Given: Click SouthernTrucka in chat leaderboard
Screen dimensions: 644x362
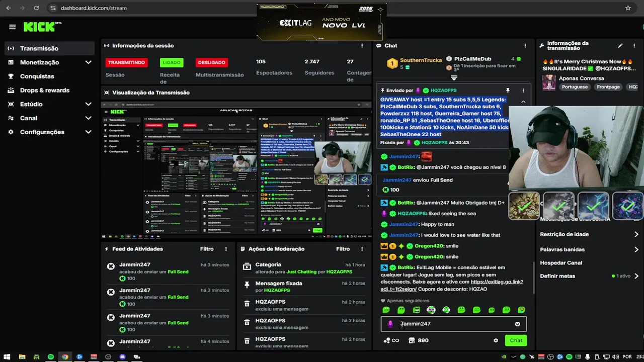Looking at the screenshot, I should [421, 60].
